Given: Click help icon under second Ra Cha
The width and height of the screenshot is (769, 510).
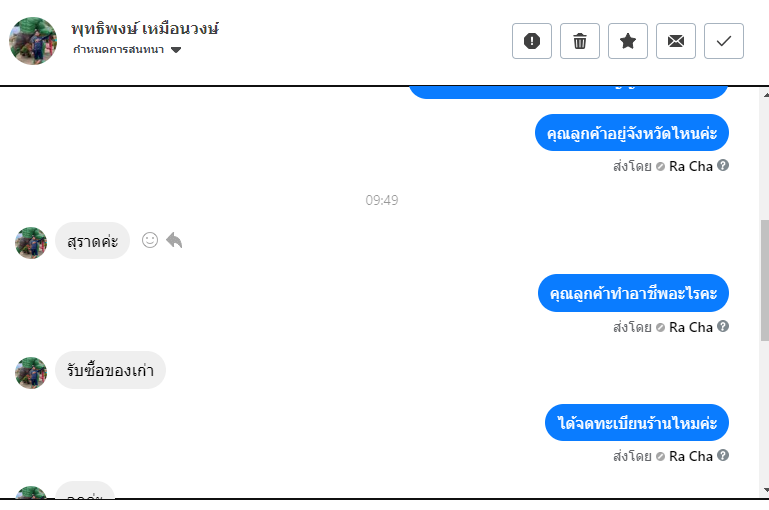Looking at the screenshot, I should (x=723, y=326).
